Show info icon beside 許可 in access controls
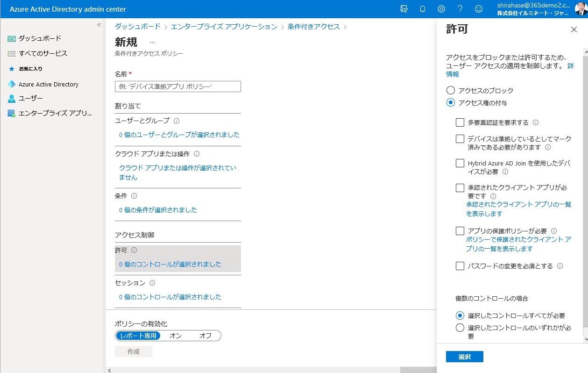Viewport: 588px width, 373px height. point(134,251)
